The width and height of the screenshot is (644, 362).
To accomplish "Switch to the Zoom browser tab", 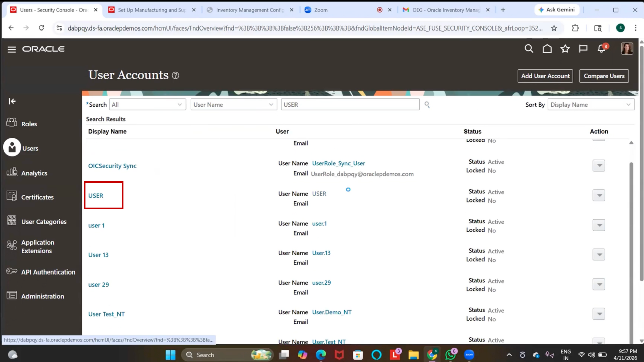I will click(347, 10).
